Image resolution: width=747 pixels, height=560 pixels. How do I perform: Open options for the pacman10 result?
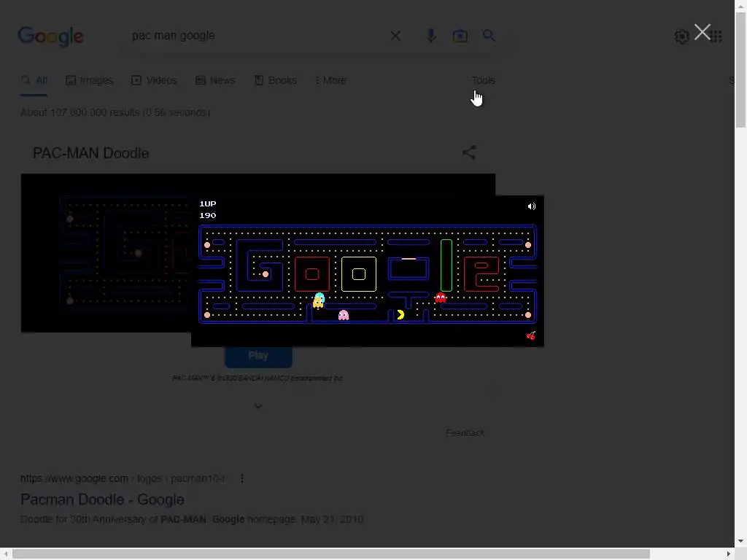point(242,478)
